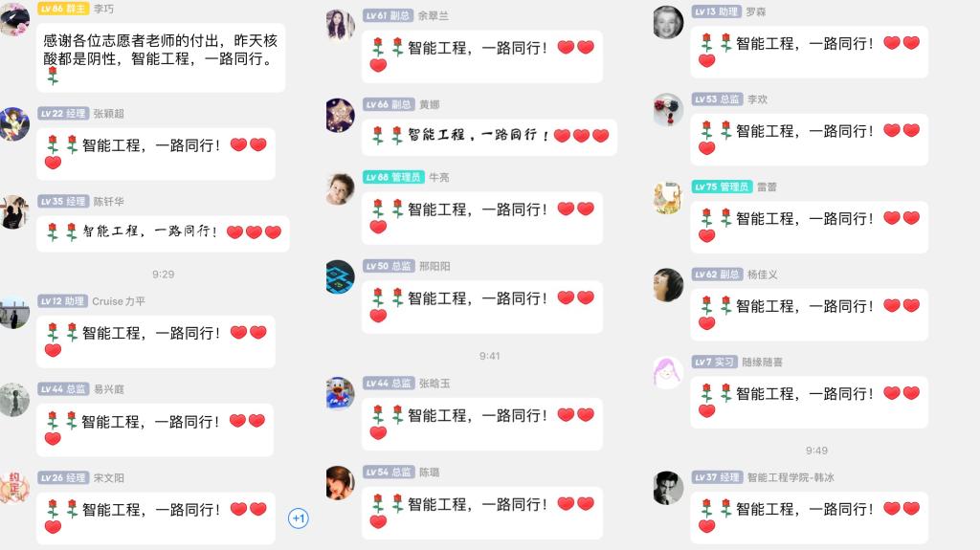Open the black-and-white portrait avatar of 罗森

pos(668,22)
